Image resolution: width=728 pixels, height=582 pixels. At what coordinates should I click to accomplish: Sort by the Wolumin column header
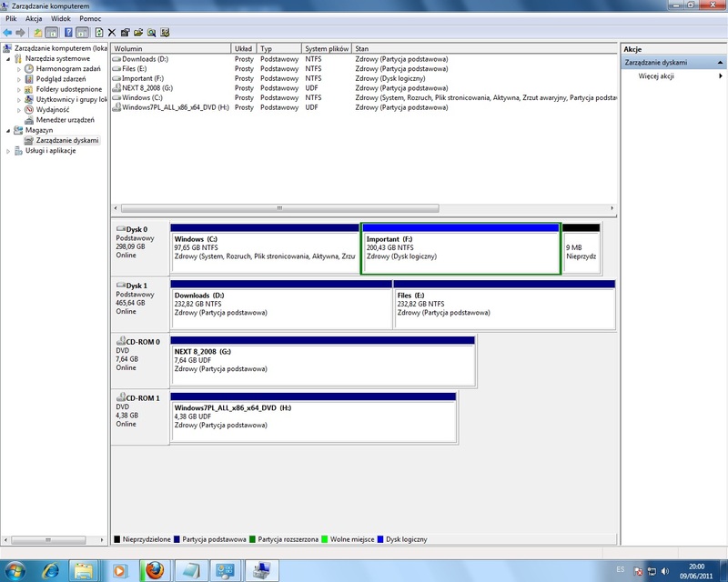point(171,48)
